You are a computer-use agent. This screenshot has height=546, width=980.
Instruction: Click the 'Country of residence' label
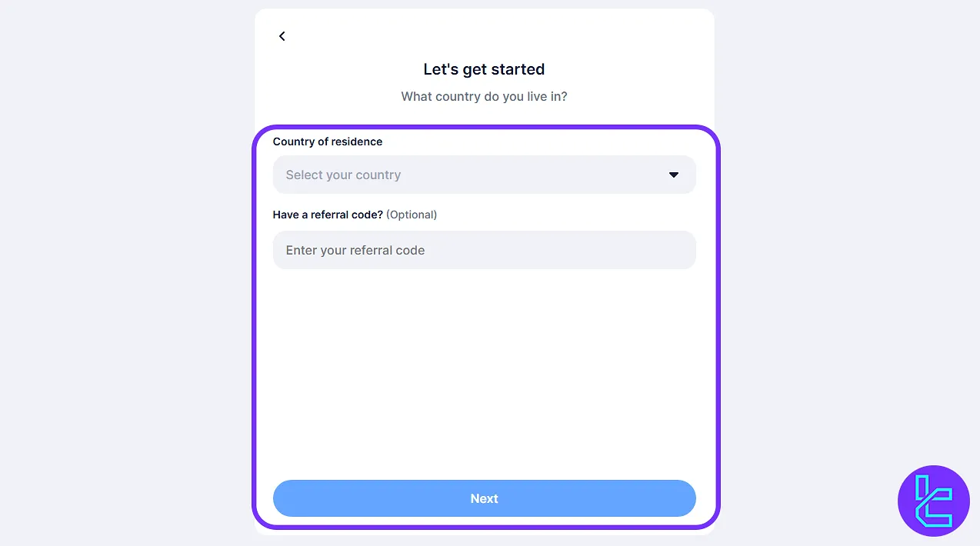point(328,141)
